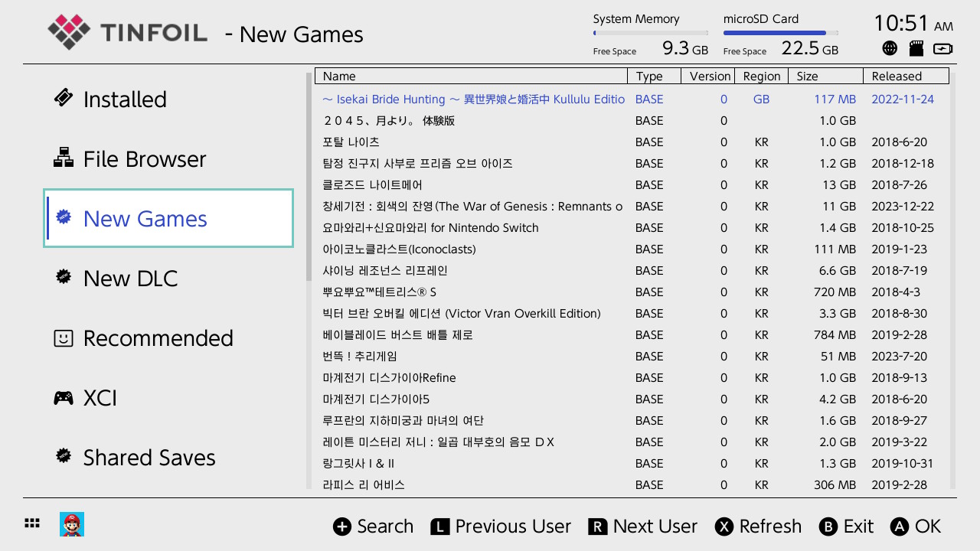Viewport: 980px width, 551px height.
Task: Click the microSD Card usage bar
Action: click(781, 33)
